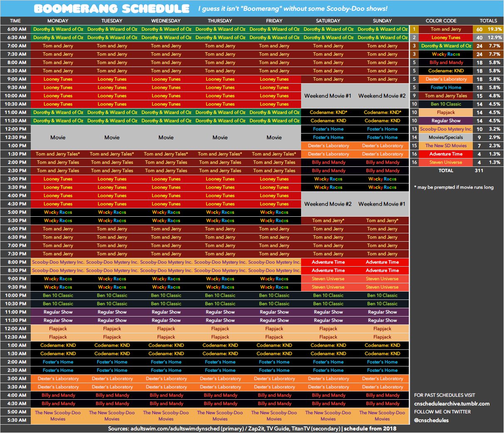Select Friday 1:00 AM Codename: KND cell
The height and width of the screenshot is (433, 504).
pos(274,345)
